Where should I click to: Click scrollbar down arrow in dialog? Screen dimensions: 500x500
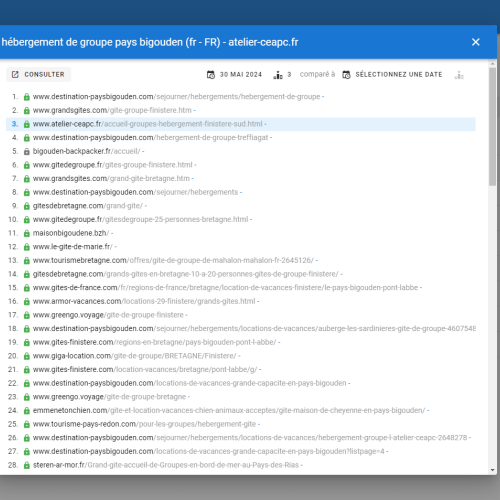coord(493,470)
